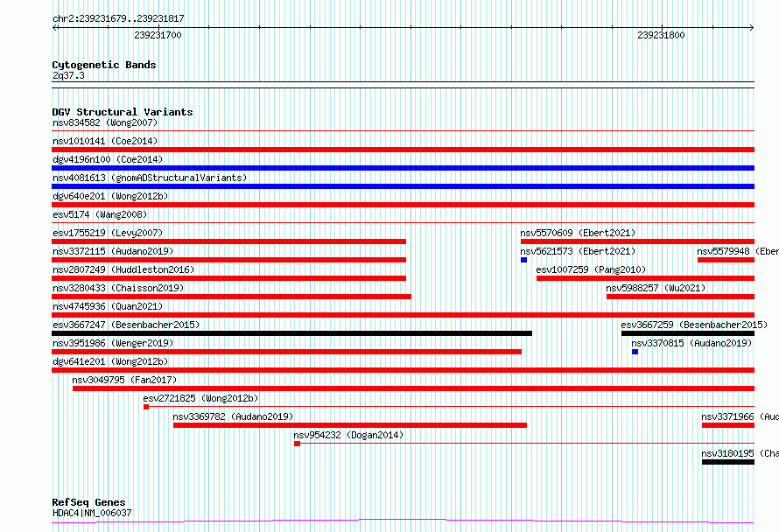Click the HDAC4|NM_006037 gene label
779x532 pixels.
coord(92,513)
